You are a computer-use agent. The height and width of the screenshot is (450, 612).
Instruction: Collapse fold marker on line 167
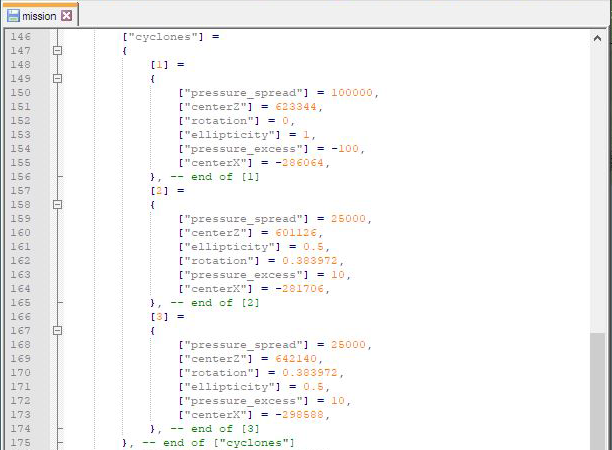tap(57, 331)
